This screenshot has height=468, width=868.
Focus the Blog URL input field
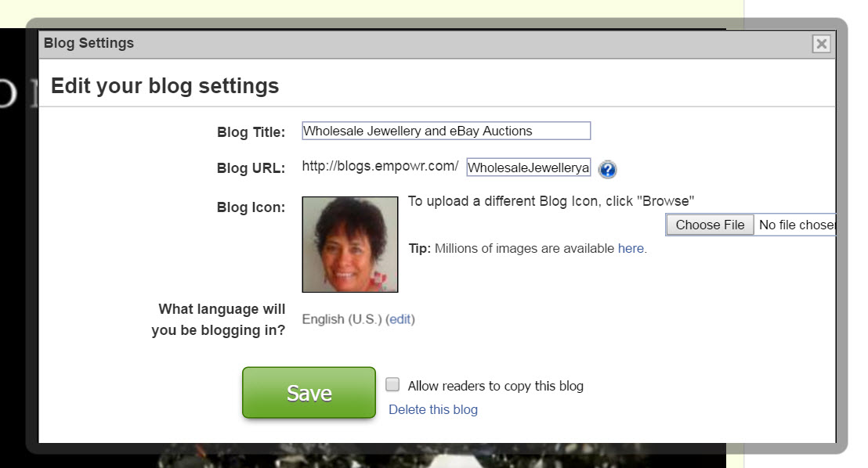coord(528,167)
